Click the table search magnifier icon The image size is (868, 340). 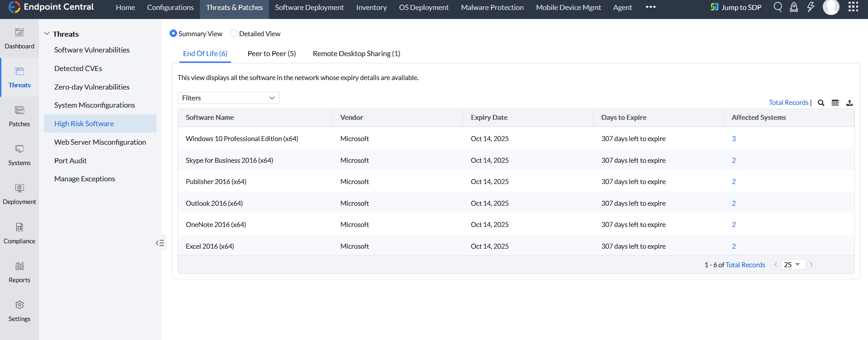coord(821,103)
